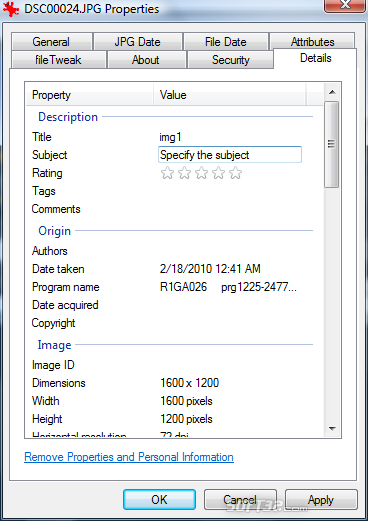This screenshot has width=368, height=521.
Task: Close the Properties dialog window
Action: point(345,5)
